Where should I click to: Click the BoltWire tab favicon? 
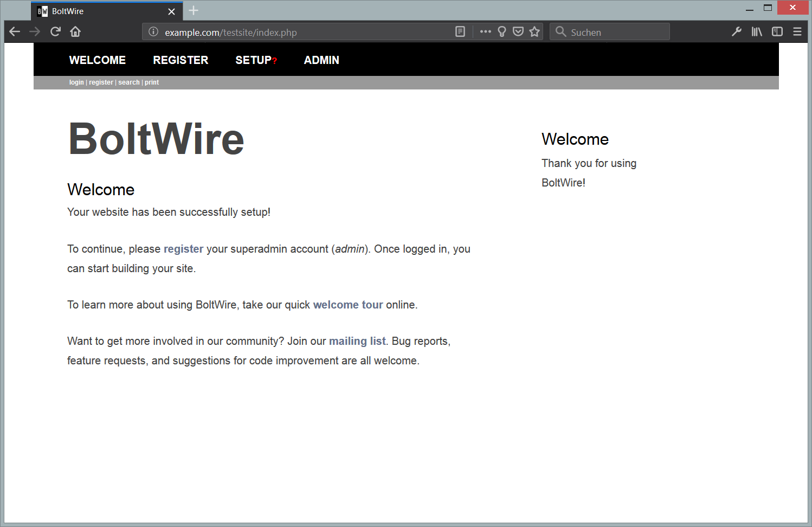click(x=42, y=11)
